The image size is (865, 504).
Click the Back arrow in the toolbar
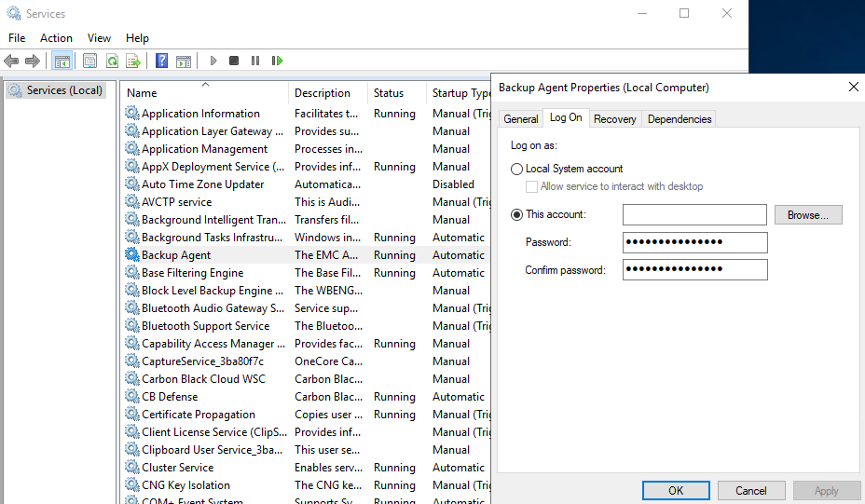coord(11,61)
